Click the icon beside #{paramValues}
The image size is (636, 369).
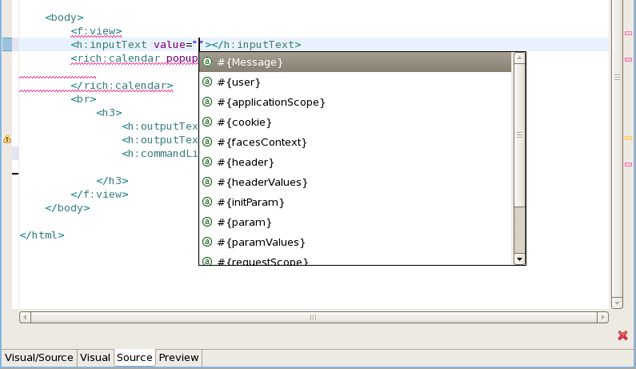pyautogui.click(x=207, y=242)
